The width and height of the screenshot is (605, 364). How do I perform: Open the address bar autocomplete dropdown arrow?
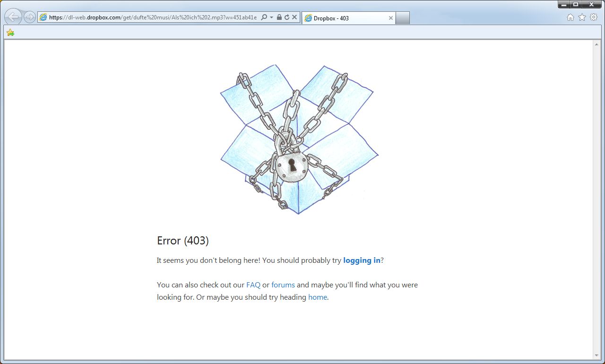click(x=272, y=17)
